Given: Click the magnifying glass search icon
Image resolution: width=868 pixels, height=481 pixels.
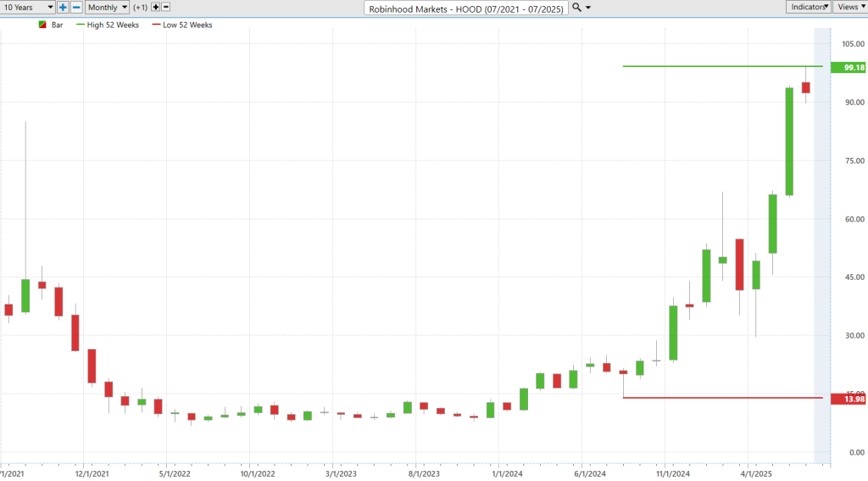Looking at the screenshot, I should pyautogui.click(x=576, y=8).
